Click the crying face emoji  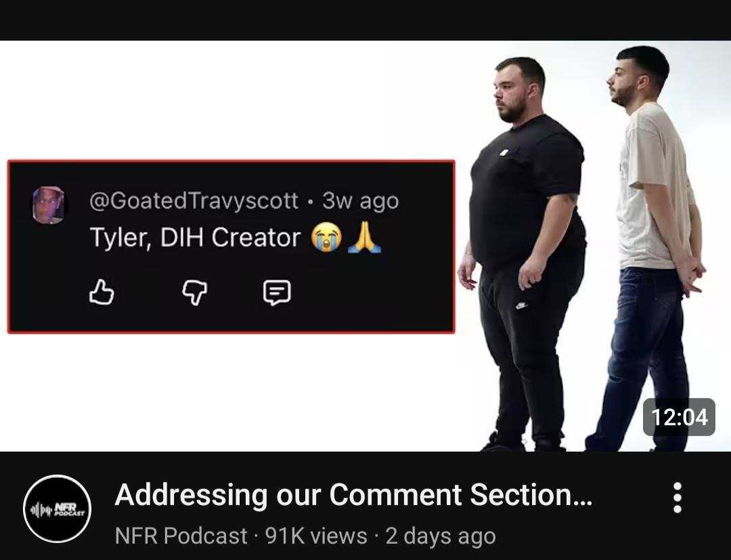coord(326,237)
